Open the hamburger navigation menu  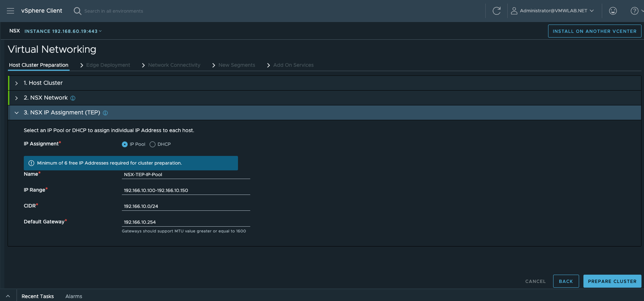tap(10, 11)
